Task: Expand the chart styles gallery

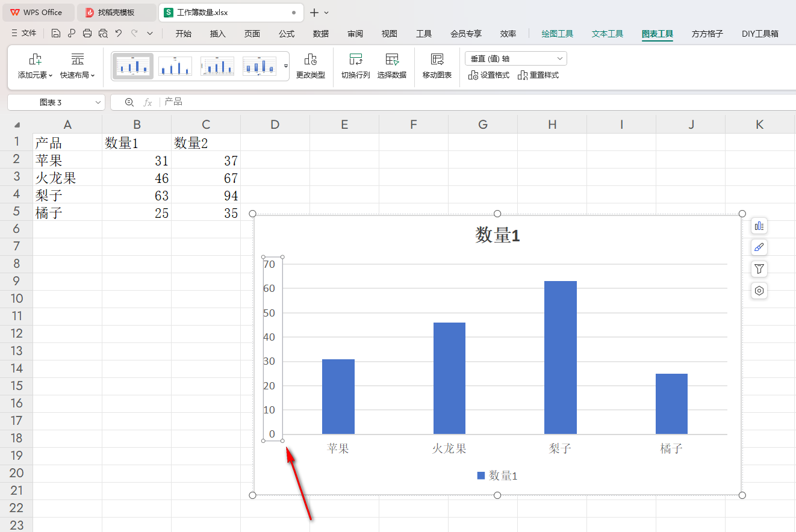Action: [286, 66]
